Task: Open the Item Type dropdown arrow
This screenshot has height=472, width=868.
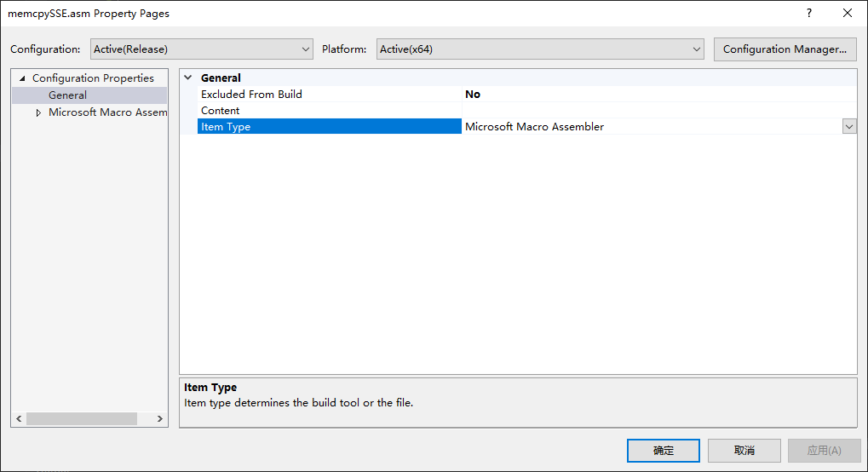Action: [x=848, y=127]
